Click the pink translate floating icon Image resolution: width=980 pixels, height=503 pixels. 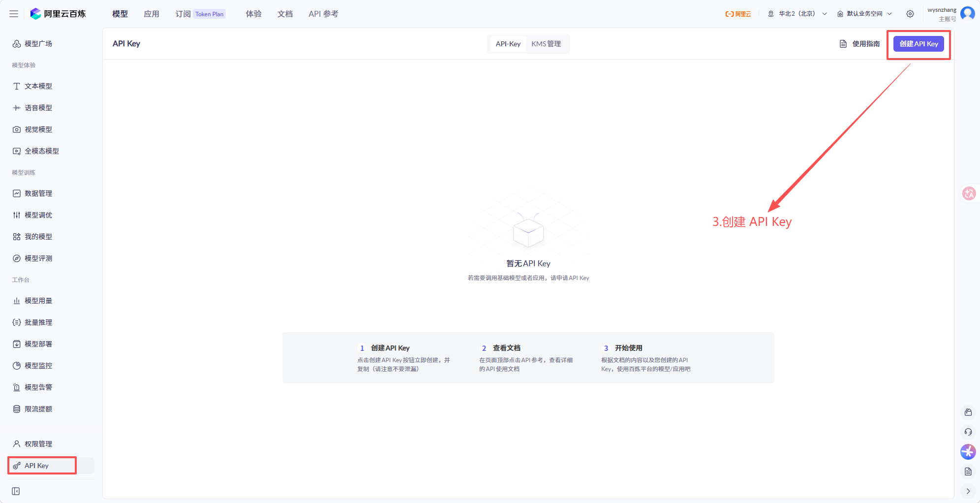pyautogui.click(x=969, y=193)
